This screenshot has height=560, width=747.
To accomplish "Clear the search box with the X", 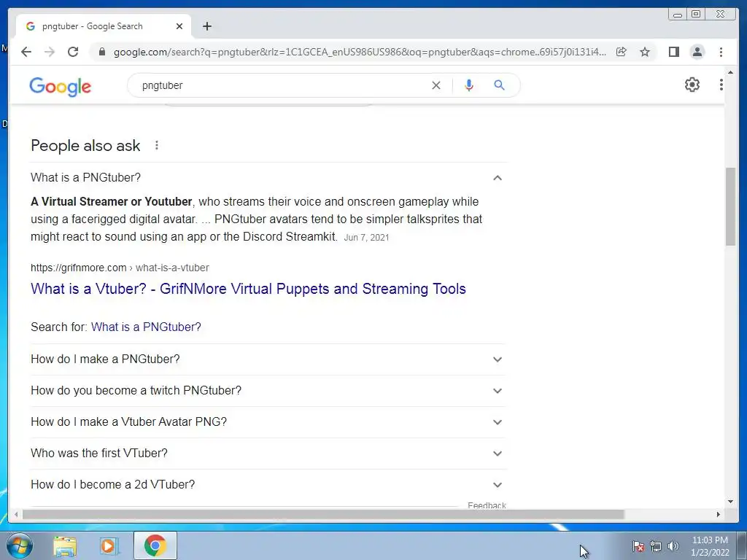I will click(x=436, y=85).
